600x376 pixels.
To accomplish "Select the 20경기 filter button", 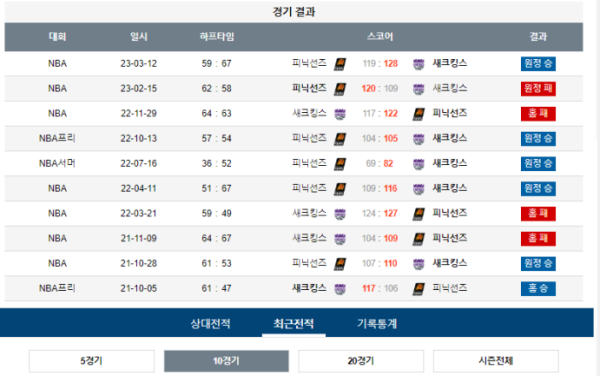I will point(361,361).
